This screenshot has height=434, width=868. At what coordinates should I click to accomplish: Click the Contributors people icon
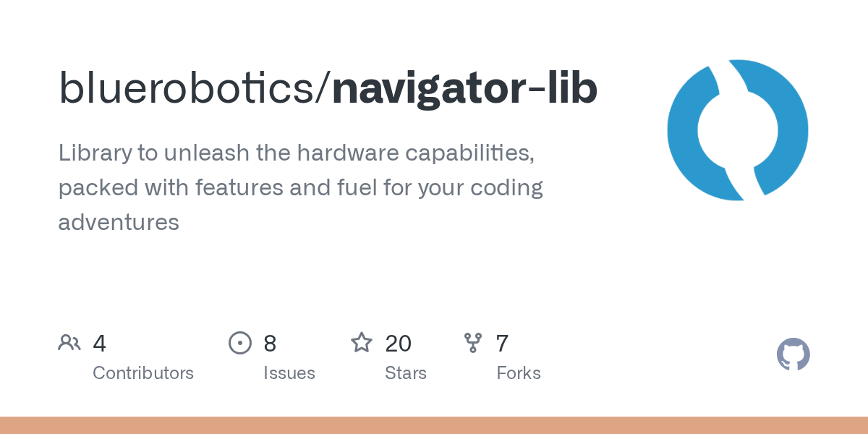pyautogui.click(x=69, y=342)
